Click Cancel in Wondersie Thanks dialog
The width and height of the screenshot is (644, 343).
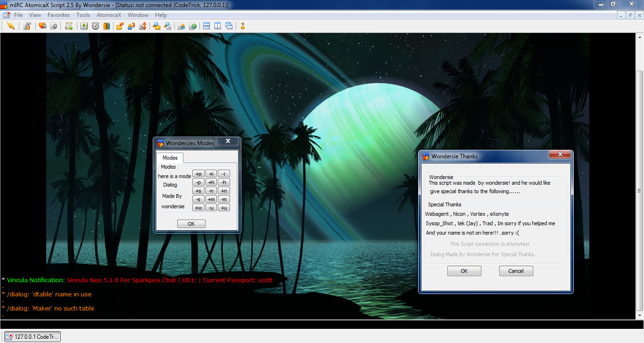pyautogui.click(x=516, y=271)
